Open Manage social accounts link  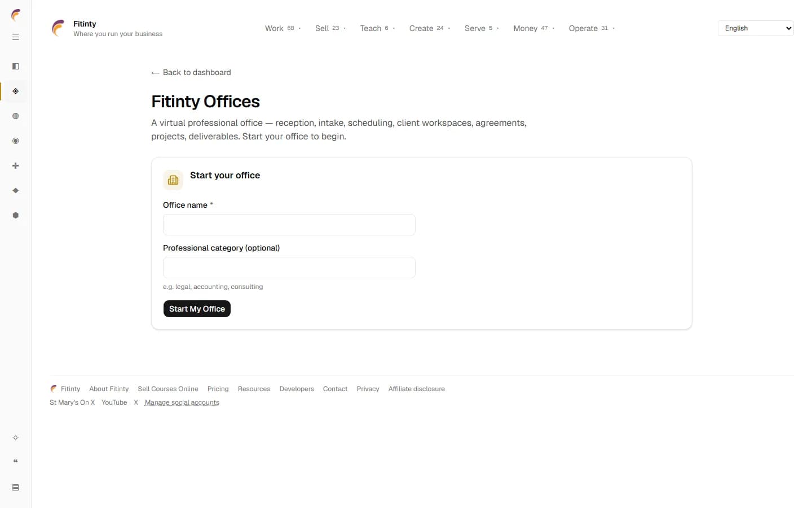(182, 402)
